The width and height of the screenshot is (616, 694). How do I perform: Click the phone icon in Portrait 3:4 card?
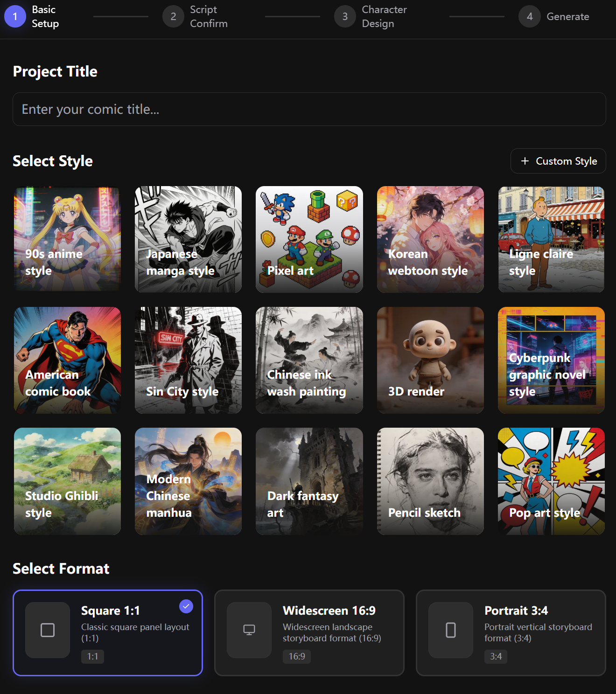[450, 630]
